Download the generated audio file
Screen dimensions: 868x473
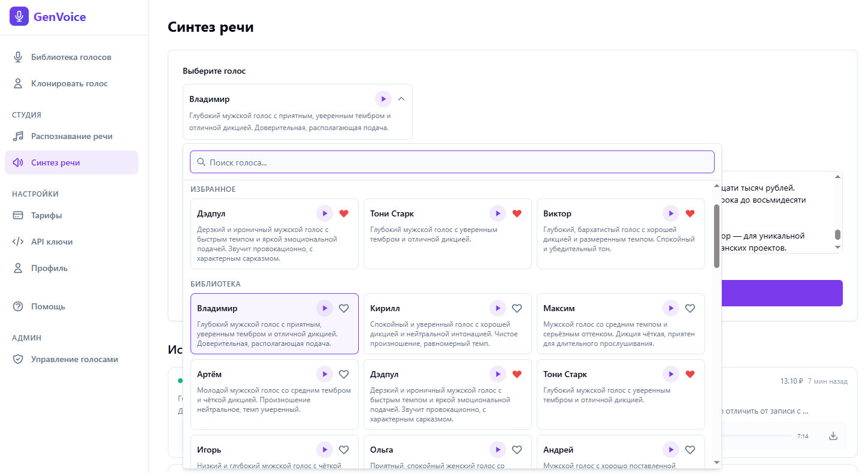tap(833, 436)
